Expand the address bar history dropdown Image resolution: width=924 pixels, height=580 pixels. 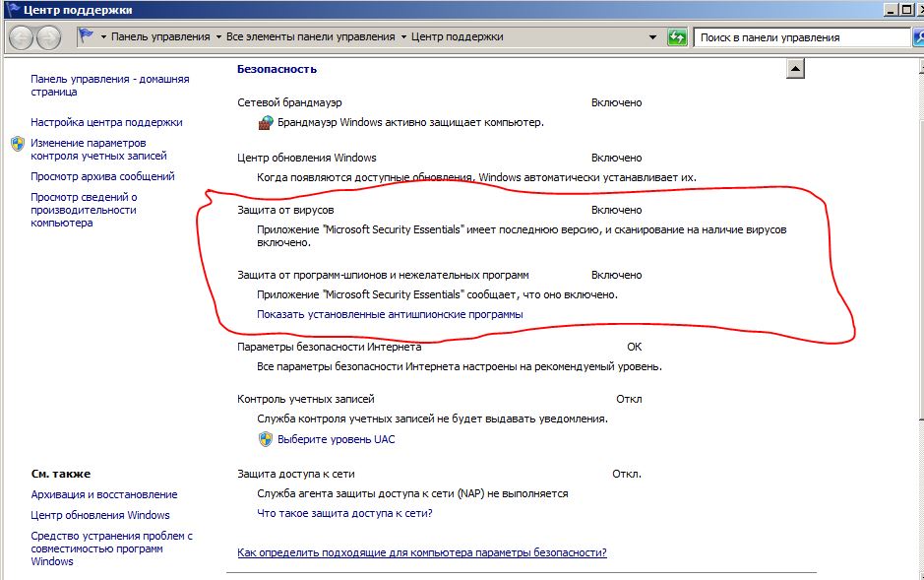653,37
